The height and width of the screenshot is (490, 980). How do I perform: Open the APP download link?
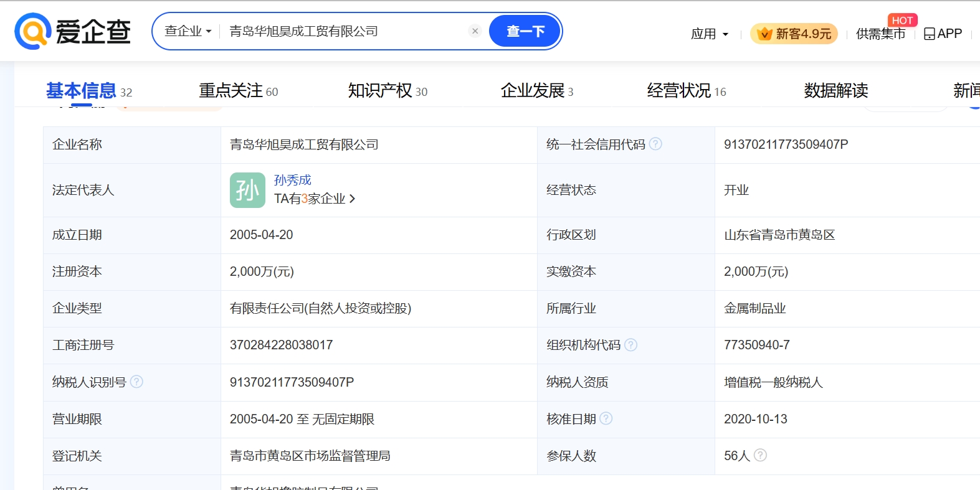click(x=943, y=34)
